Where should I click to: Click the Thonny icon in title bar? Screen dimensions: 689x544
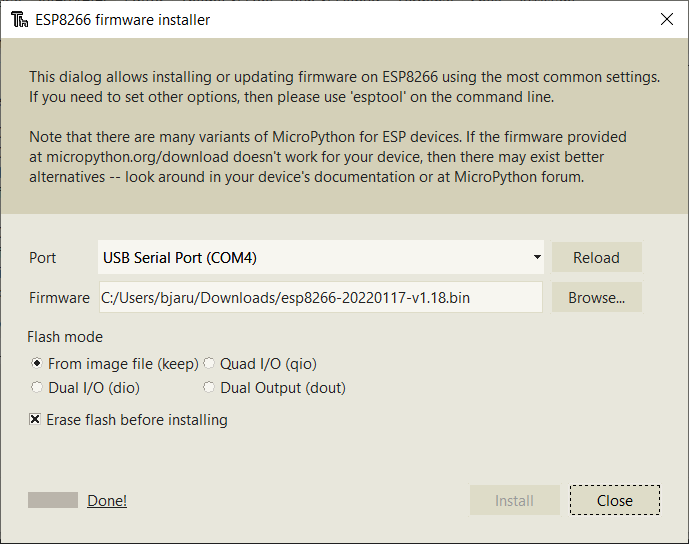click(x=18, y=20)
